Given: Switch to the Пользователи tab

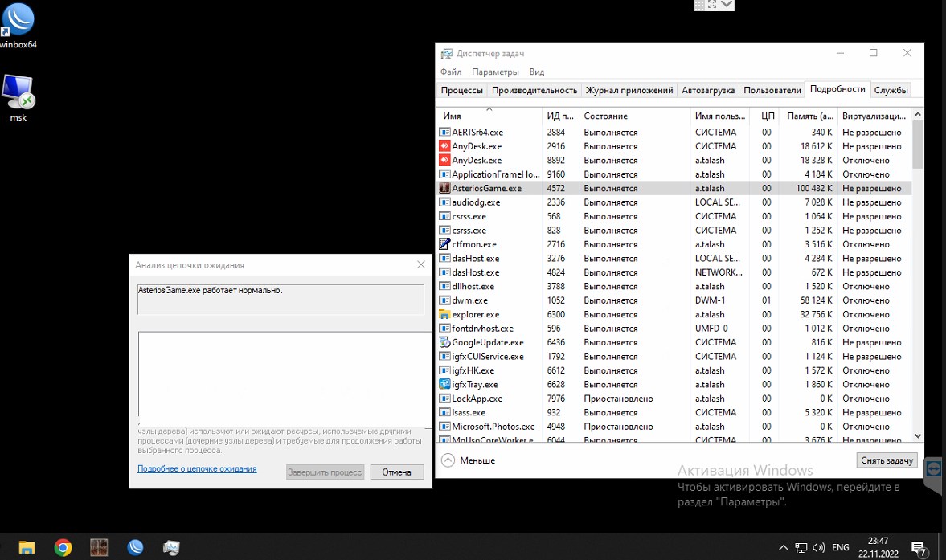Looking at the screenshot, I should 772,90.
